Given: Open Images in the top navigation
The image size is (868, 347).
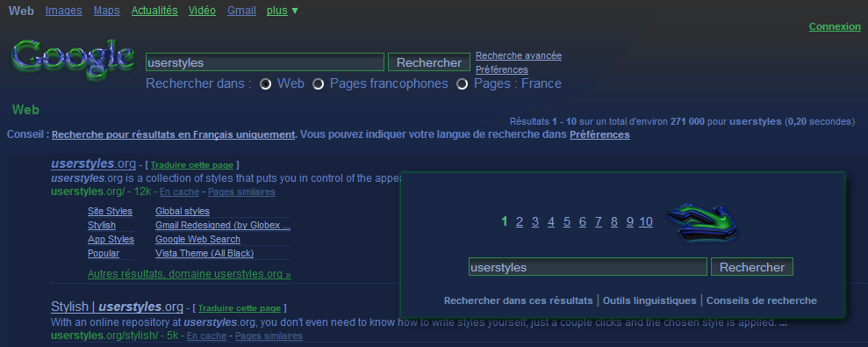Looking at the screenshot, I should point(64,11).
